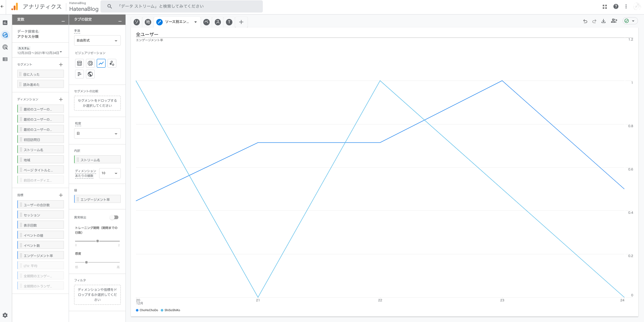
Task: Click the 地域 dimension
Action: click(x=41, y=160)
